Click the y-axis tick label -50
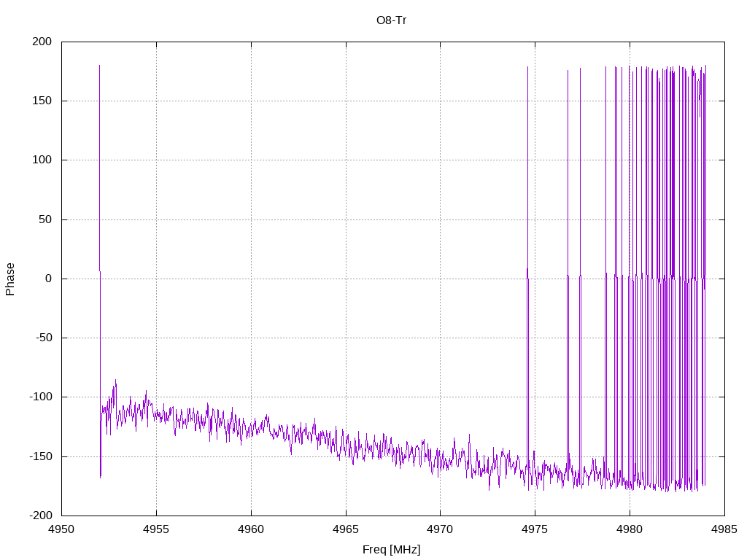The image size is (747, 560). click(x=44, y=338)
